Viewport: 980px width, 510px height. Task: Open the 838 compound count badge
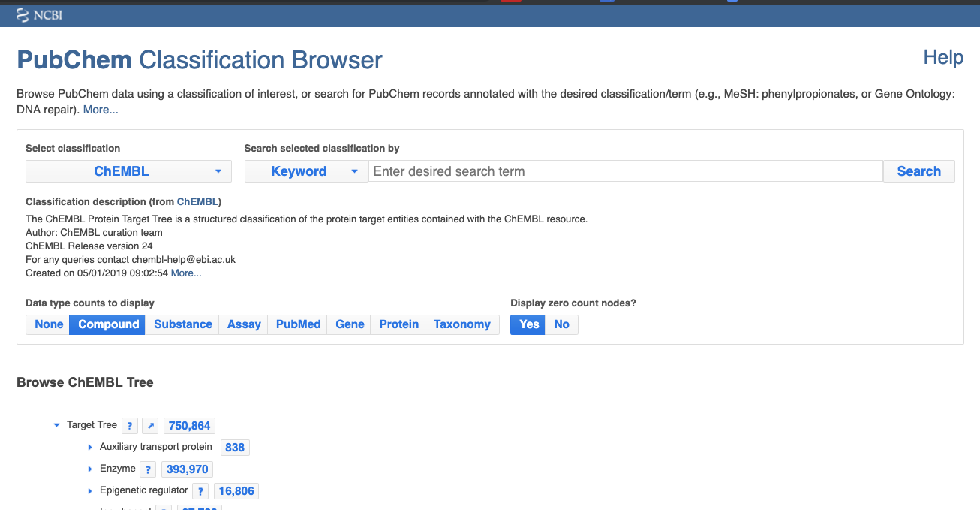pos(235,448)
